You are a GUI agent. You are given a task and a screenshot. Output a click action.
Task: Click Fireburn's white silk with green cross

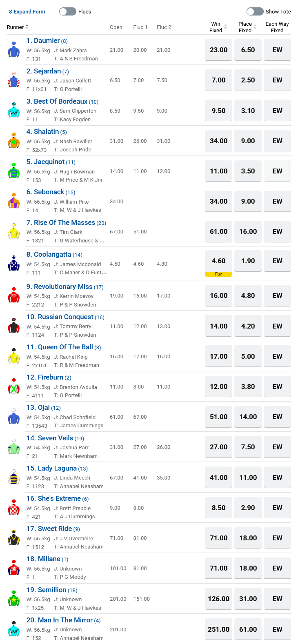(x=14, y=386)
